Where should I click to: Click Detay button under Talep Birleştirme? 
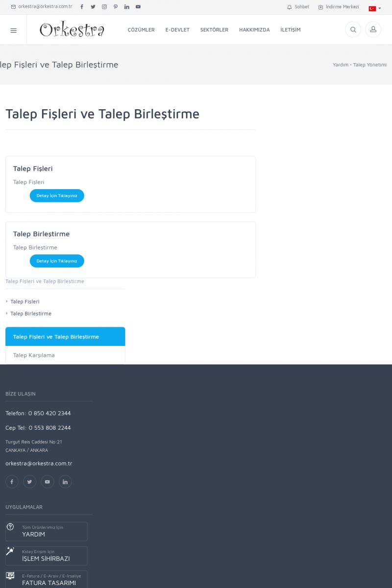[x=57, y=261]
